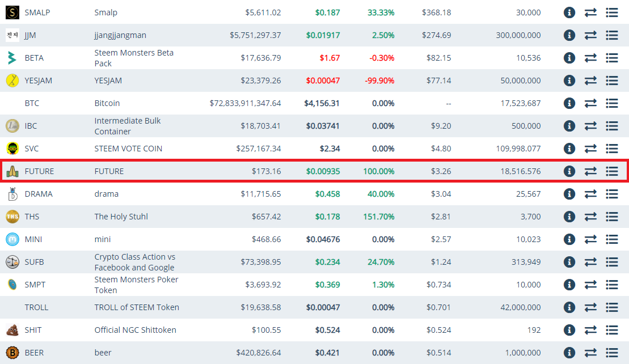
Task: Click transfer arrows for SVC
Action: pos(590,149)
